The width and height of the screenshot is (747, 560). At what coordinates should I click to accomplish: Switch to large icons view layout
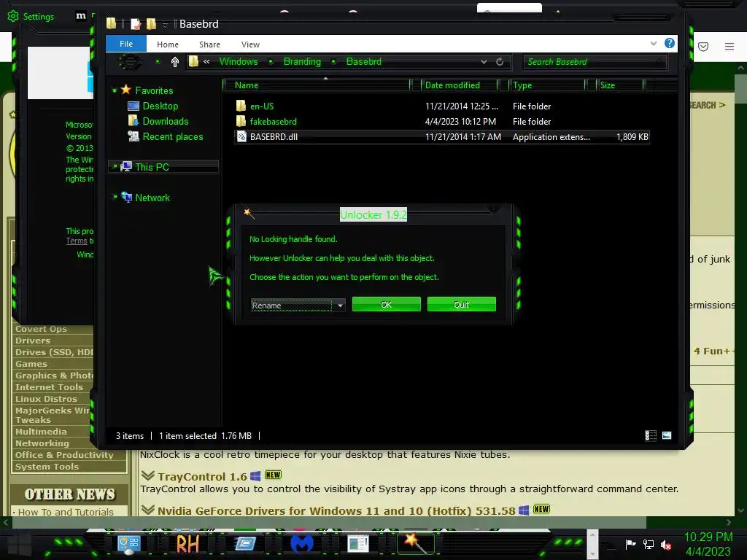pyautogui.click(x=667, y=435)
